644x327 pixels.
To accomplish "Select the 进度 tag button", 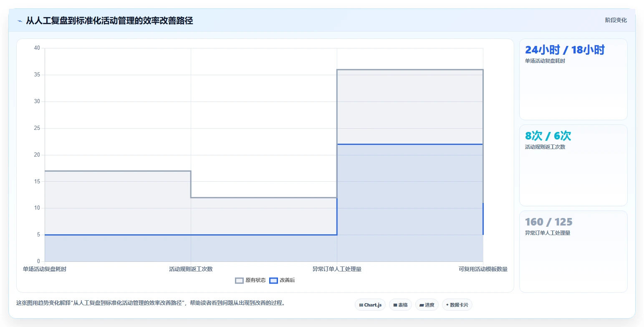I will (427, 305).
